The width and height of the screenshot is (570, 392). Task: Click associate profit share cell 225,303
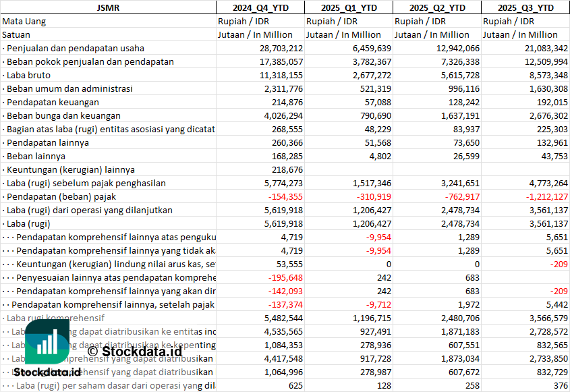(x=552, y=129)
